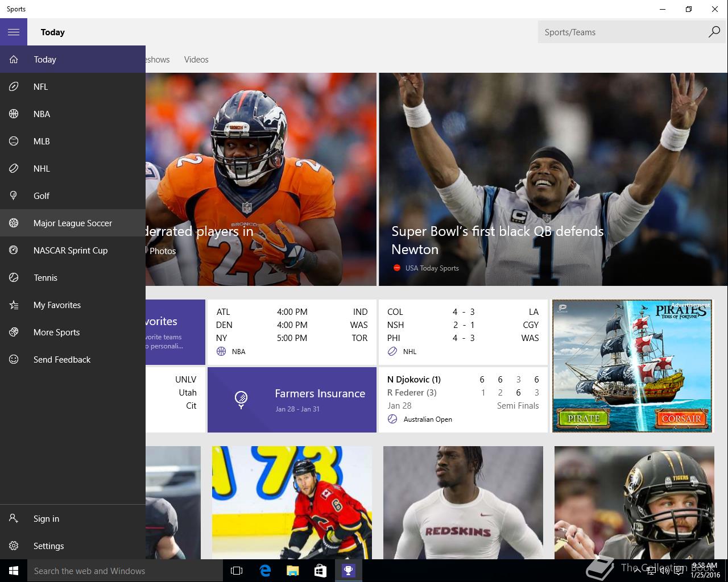Click the Major League Soccer ball icon
This screenshot has width=728, height=582.
point(14,223)
